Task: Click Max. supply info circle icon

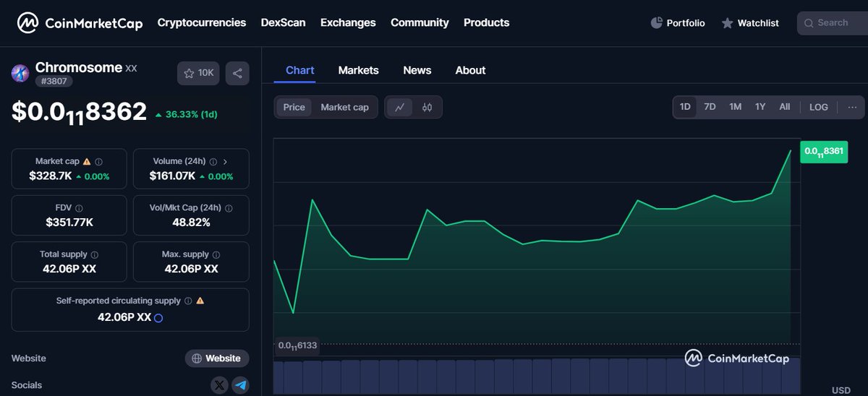Action: 216,255
